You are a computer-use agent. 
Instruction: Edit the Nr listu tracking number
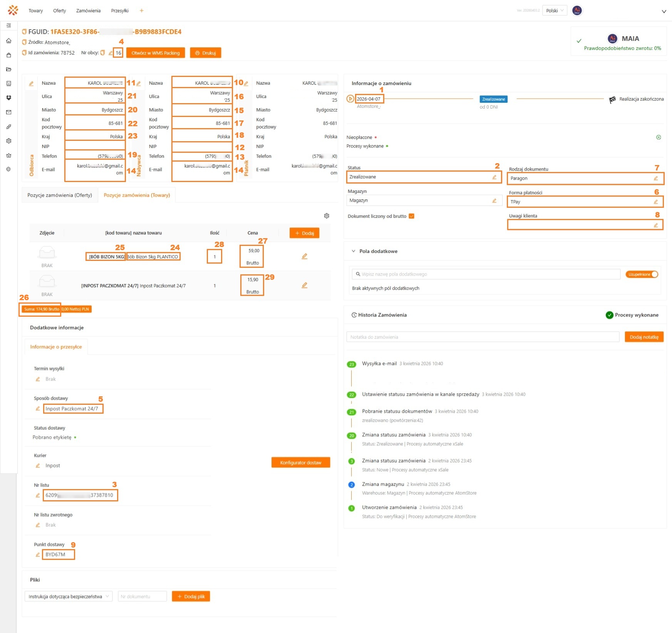tap(38, 495)
